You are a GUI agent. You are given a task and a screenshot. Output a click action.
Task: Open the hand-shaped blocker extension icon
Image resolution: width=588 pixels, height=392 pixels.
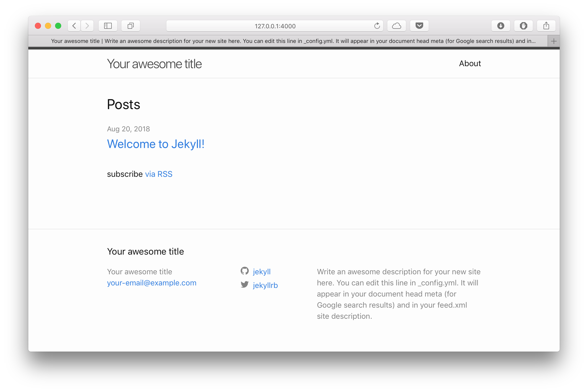tap(524, 26)
